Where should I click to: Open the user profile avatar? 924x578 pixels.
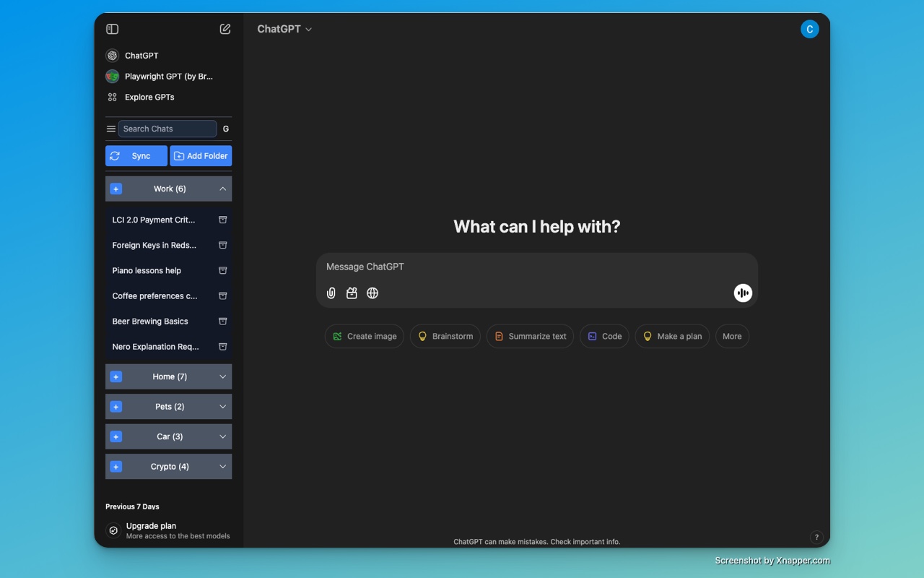pyautogui.click(x=809, y=29)
